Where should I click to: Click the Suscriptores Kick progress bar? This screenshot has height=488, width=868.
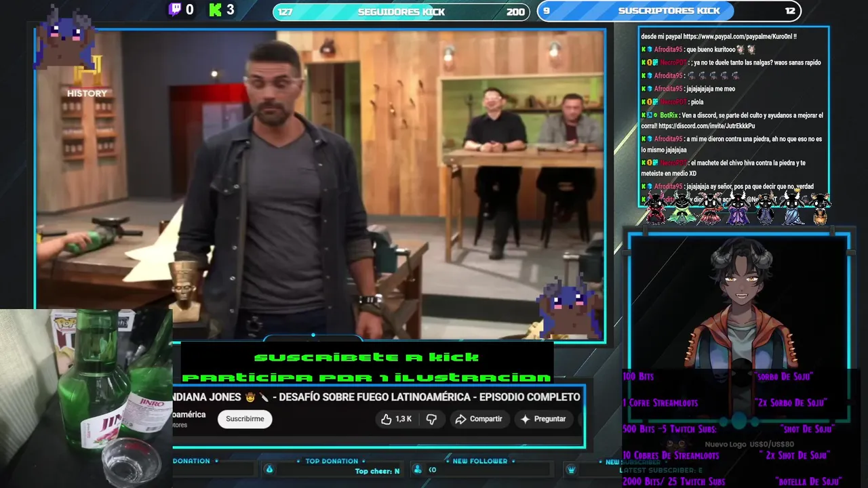669,11
